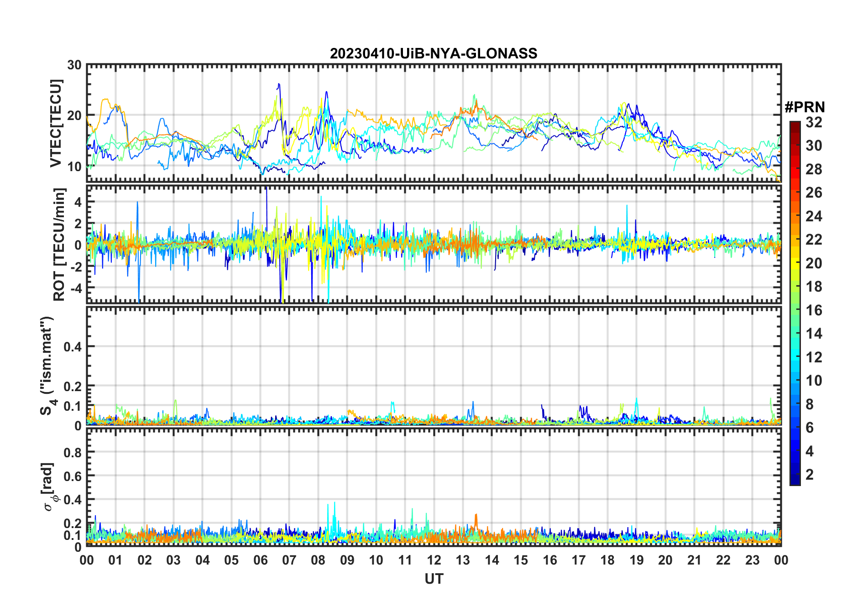868x607 pixels.
Task: Click the S4 ("ism.mat") y-axis label
Action: (x=48, y=366)
